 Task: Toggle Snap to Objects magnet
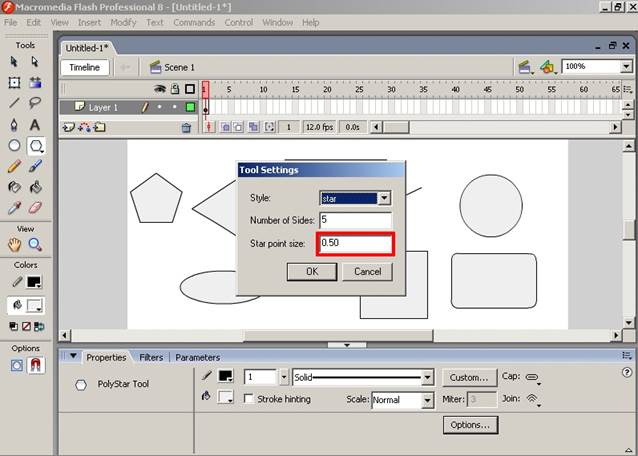point(36,365)
